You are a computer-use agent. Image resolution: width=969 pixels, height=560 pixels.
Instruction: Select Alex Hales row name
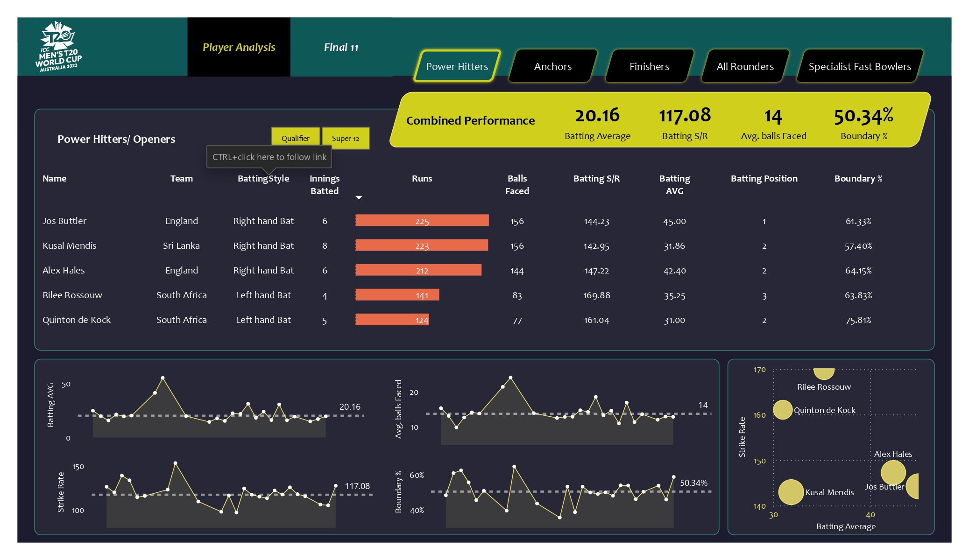(x=64, y=270)
